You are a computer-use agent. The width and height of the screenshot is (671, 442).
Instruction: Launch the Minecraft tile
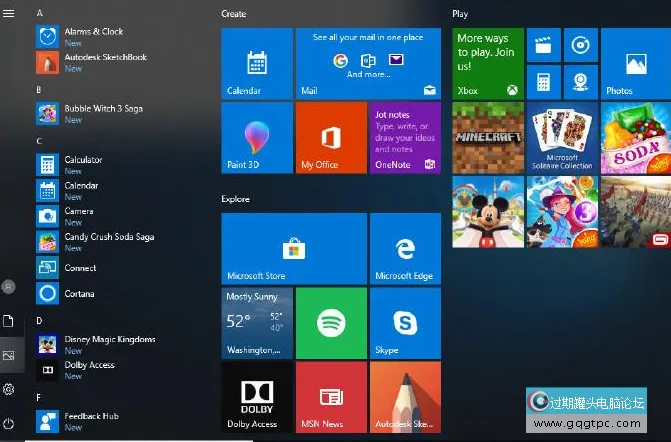pyautogui.click(x=488, y=138)
